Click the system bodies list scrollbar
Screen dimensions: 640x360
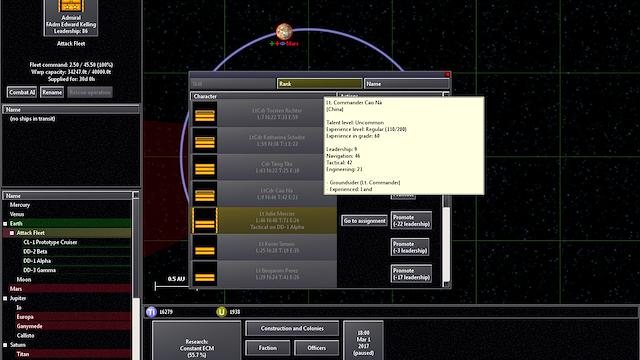(136, 276)
